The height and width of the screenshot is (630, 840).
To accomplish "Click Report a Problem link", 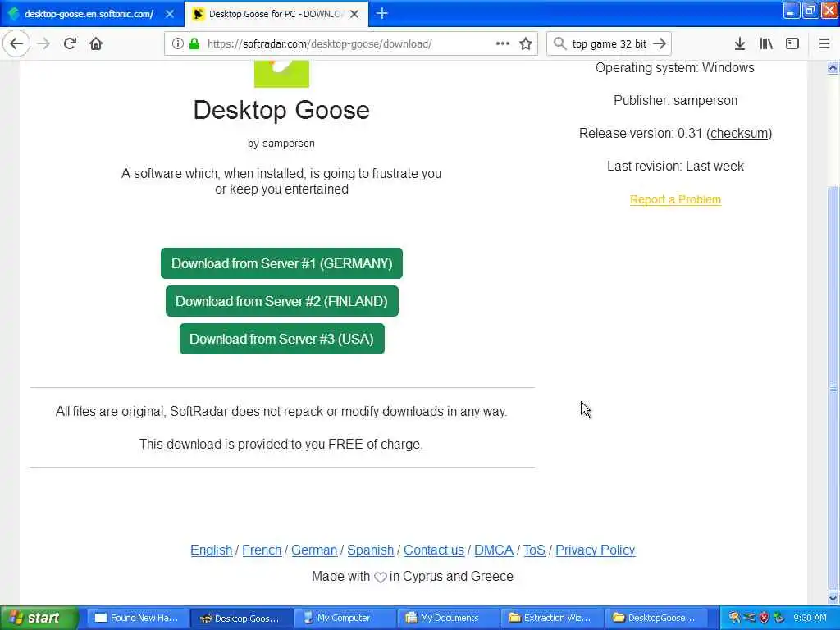I will 675,199.
